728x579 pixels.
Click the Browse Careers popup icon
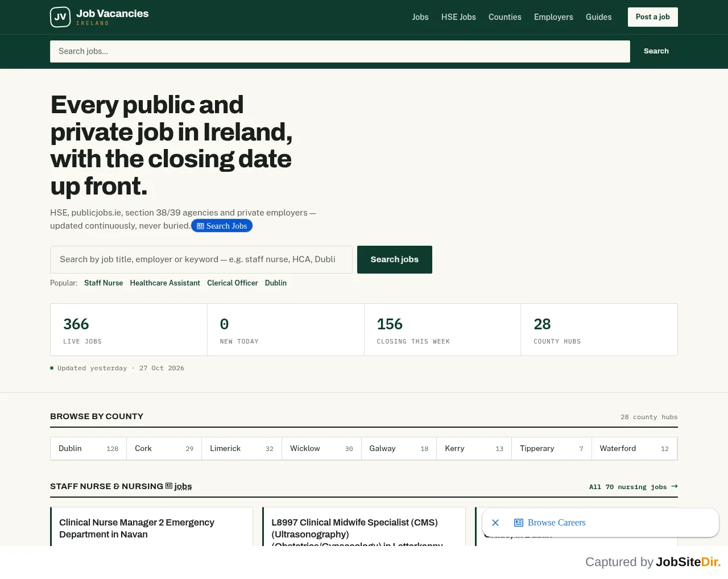pyautogui.click(x=519, y=523)
